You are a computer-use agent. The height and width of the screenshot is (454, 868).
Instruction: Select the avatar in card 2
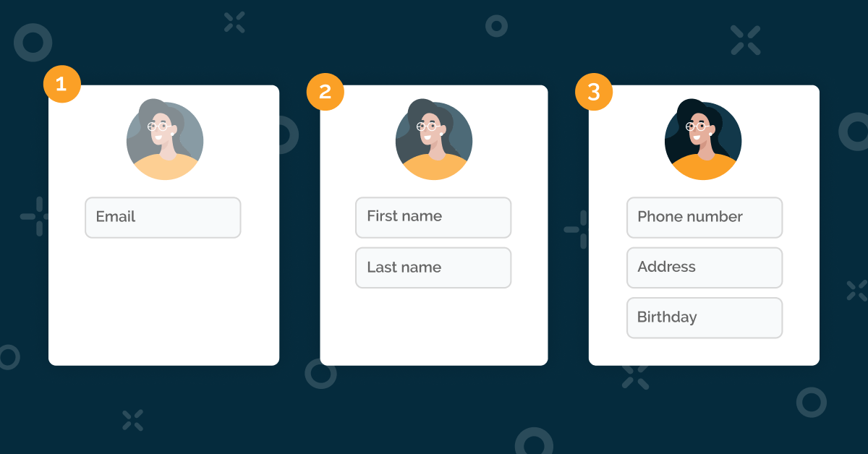click(434, 141)
